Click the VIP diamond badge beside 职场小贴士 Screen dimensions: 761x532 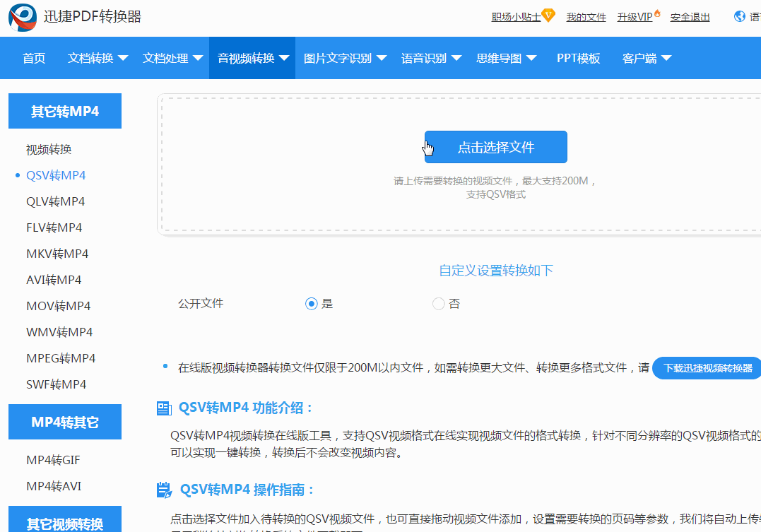pyautogui.click(x=548, y=15)
